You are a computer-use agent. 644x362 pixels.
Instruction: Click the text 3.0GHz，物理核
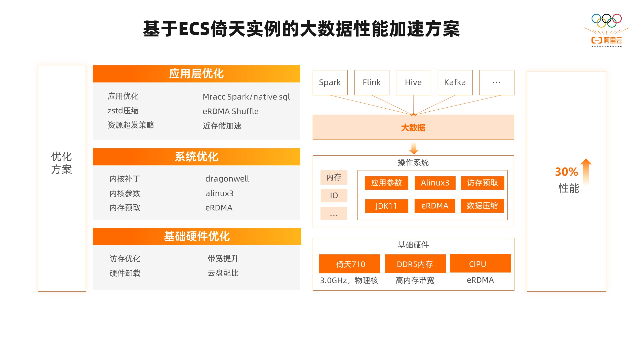pyautogui.click(x=349, y=280)
